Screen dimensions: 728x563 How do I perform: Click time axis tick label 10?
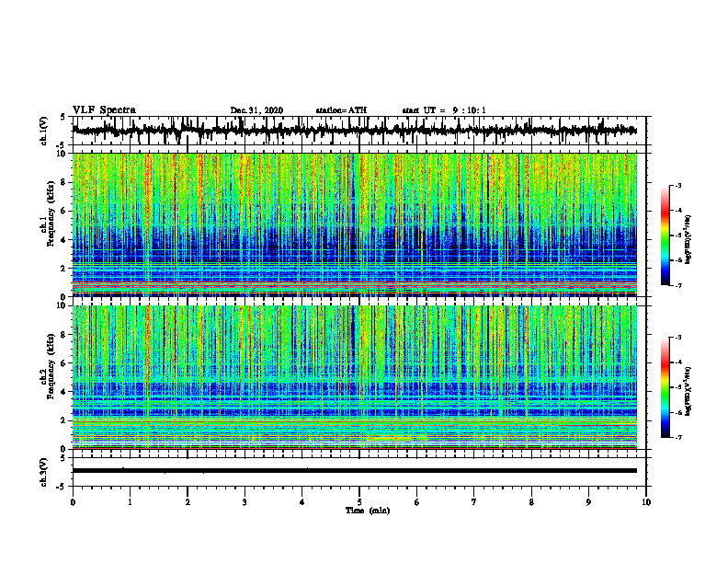point(646,502)
